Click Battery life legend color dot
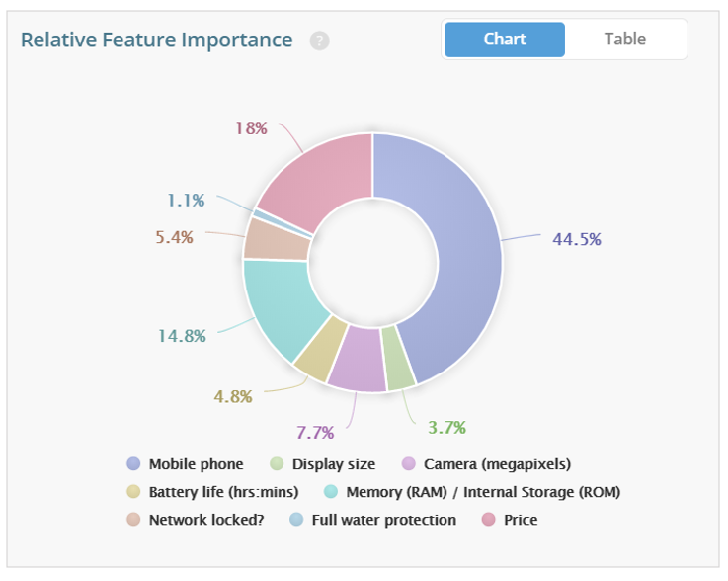Screen dimensions: 728x581 [x=133, y=491]
